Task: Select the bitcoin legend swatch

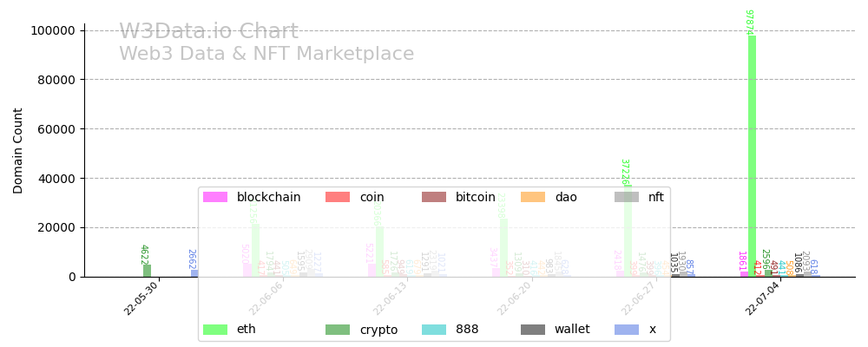Action: 434,198
